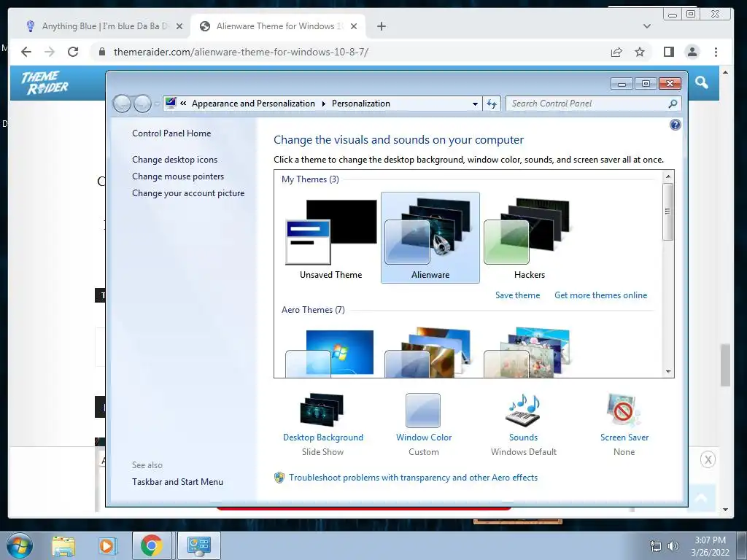Click the search magnifier in Control Panel
747x560 pixels.
673,104
